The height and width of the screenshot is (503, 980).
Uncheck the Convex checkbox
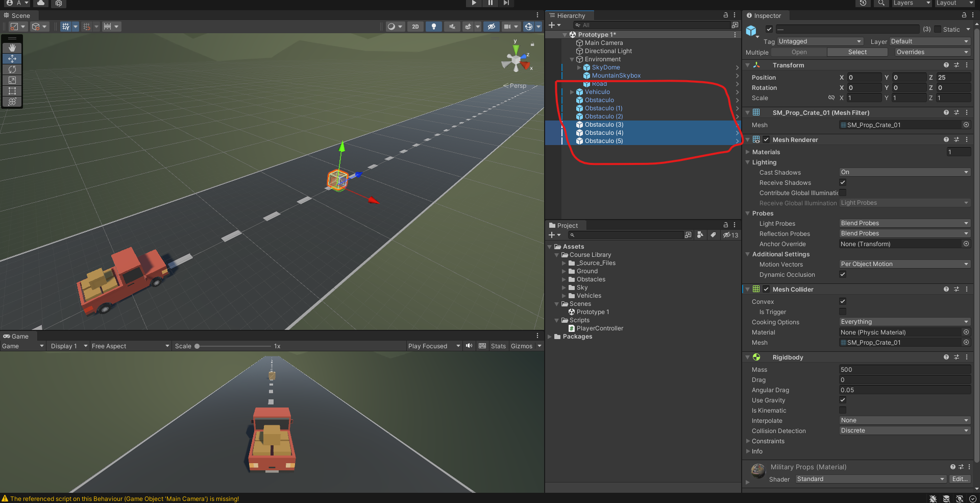point(843,302)
